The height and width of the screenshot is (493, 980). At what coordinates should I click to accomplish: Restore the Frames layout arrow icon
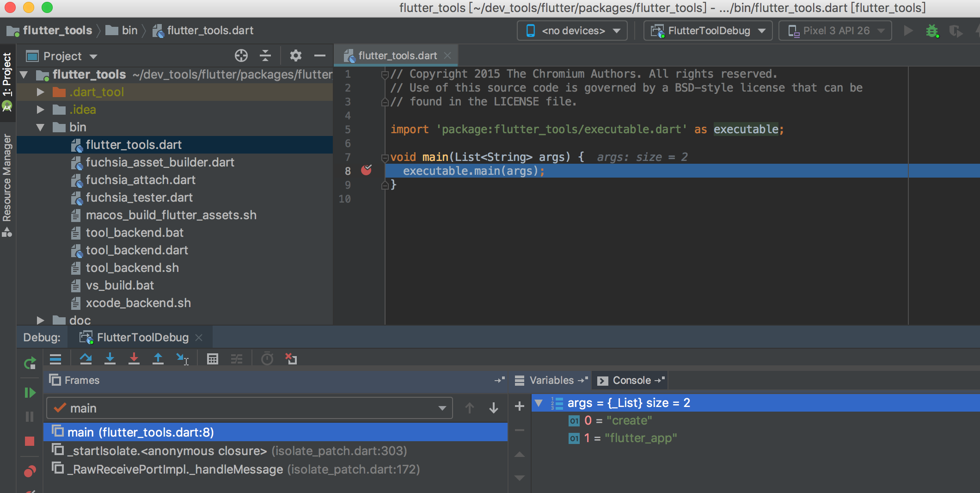[499, 380]
